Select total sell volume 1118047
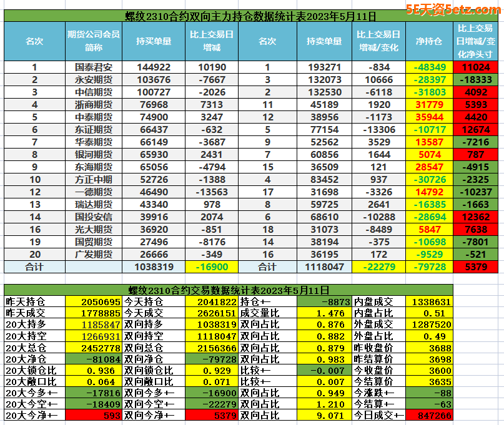Viewport: 504px width, 425px height. coord(324,267)
